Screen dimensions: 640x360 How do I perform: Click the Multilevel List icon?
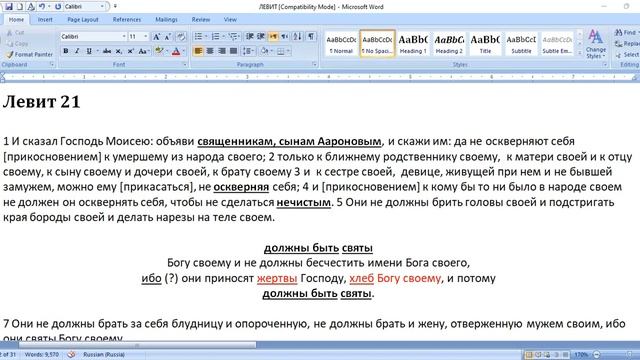pyautogui.click(x=233, y=37)
